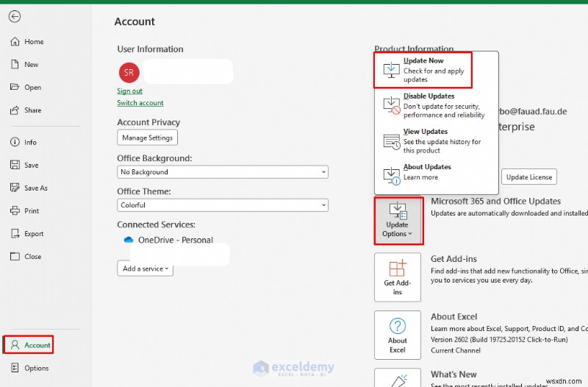Viewport: 588px width, 387px height.
Task: Click the Update License button
Action: [529, 177]
